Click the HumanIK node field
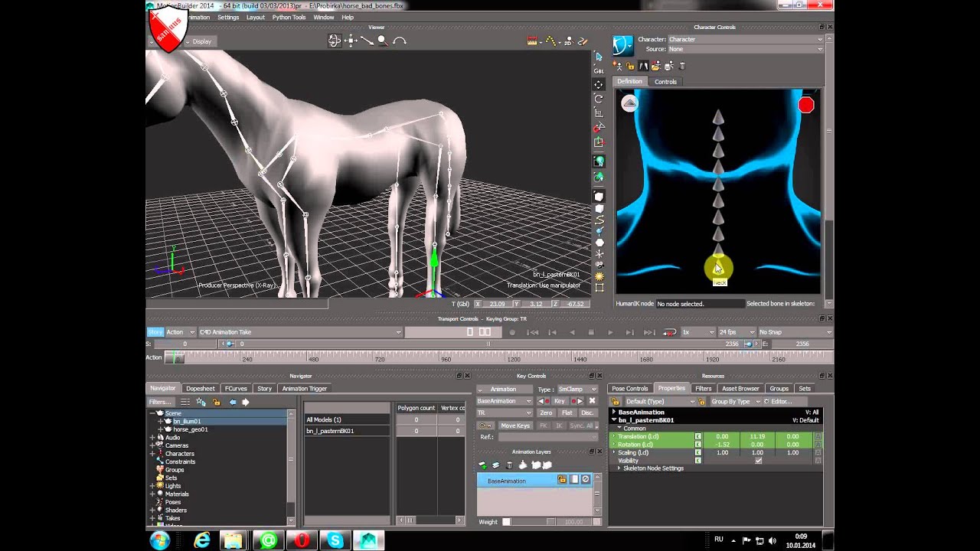Viewport: 980px width, 551px height. [x=700, y=304]
